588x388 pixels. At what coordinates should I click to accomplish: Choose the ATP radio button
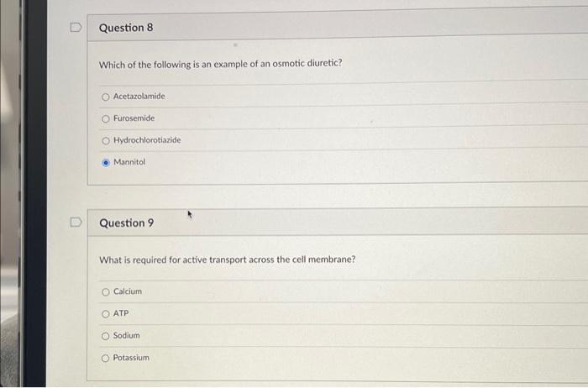pos(106,314)
